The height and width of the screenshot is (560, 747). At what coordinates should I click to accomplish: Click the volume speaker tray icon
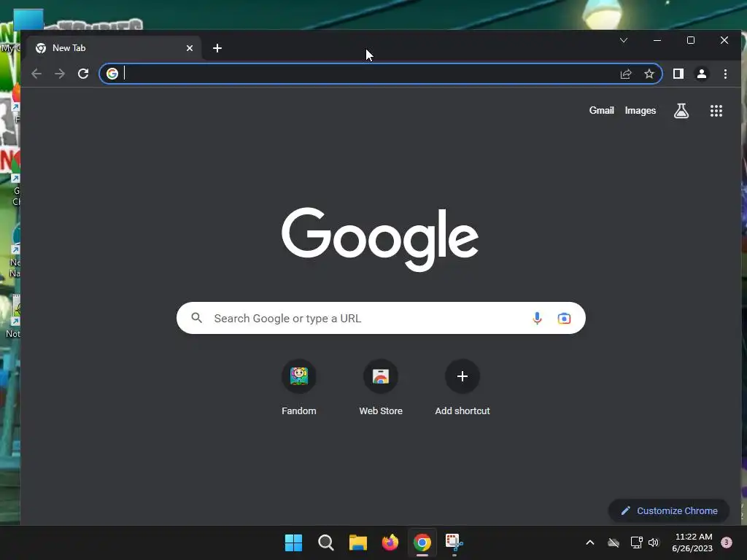[x=654, y=542]
